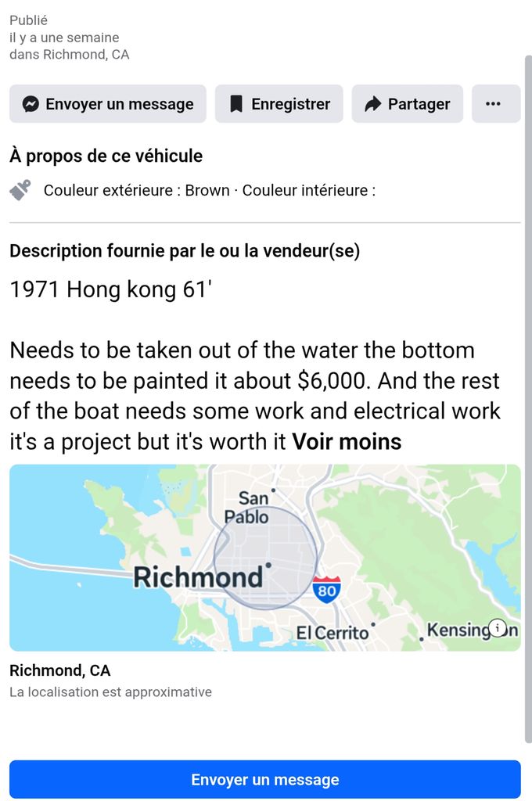Image resolution: width=532 pixels, height=801 pixels.
Task: Click the bookmark icon on Enregistrer
Action: 236,104
